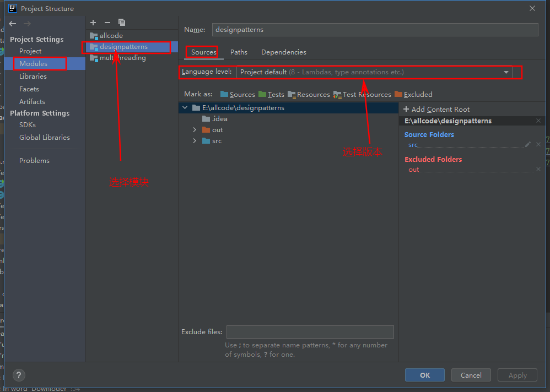Open help with question mark button
Viewport: 550px width, 392px height.
click(x=19, y=375)
